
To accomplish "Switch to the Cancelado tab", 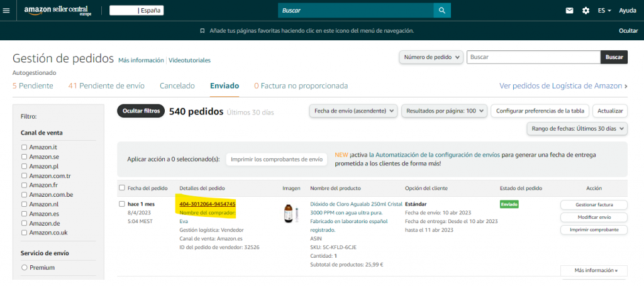I will 177,85.
